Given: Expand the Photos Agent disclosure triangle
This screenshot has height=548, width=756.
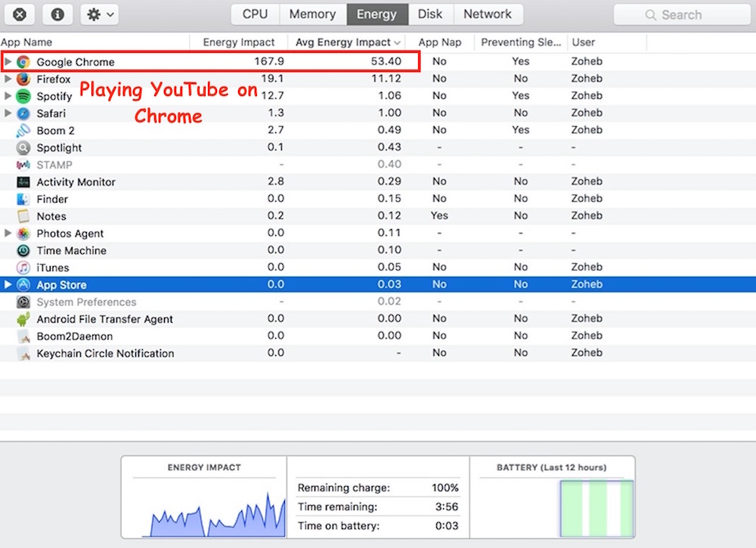Looking at the screenshot, I should click(x=8, y=234).
